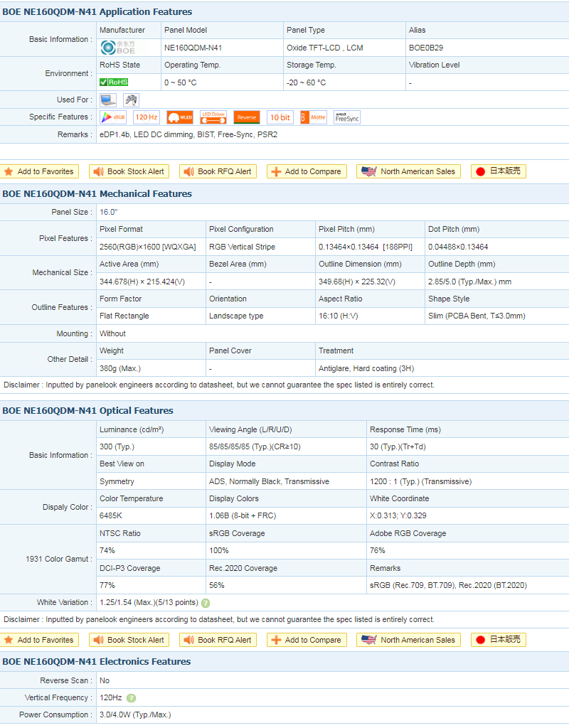
Task: Select power consumption 3.0/4.0W (Typ./Max.)
Action: click(x=135, y=715)
